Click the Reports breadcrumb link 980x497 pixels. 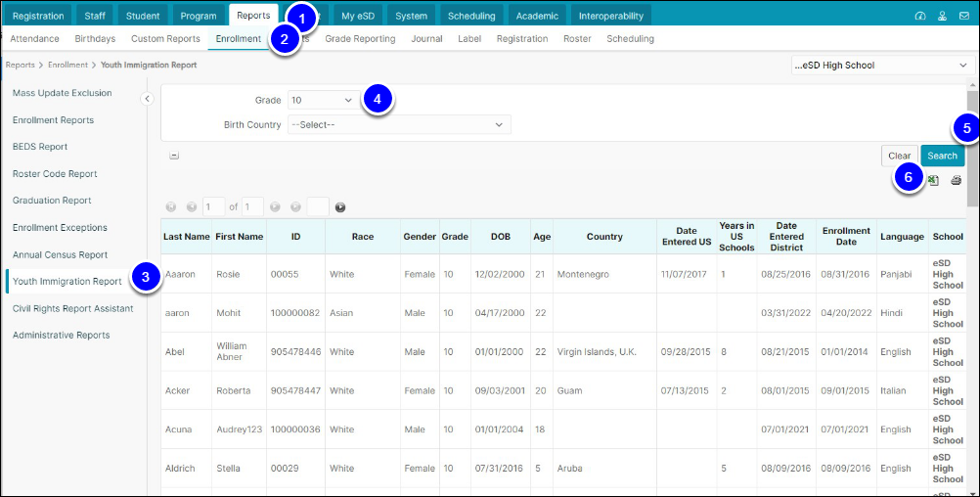20,65
